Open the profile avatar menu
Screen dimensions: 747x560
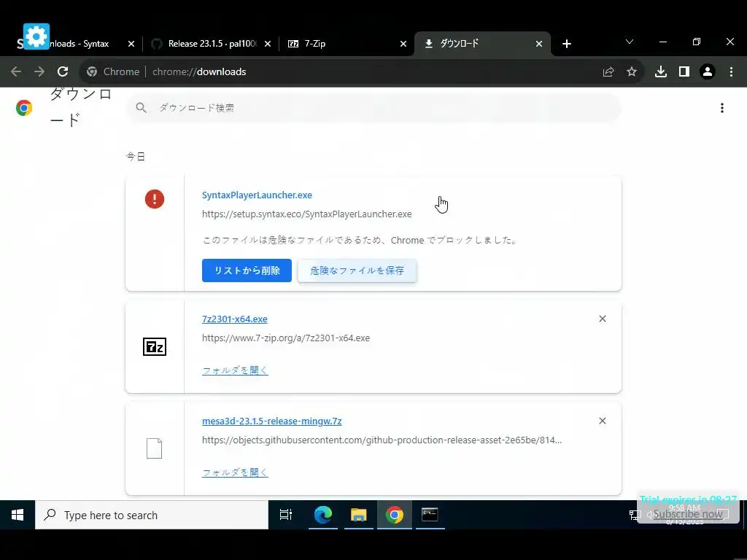pos(708,71)
